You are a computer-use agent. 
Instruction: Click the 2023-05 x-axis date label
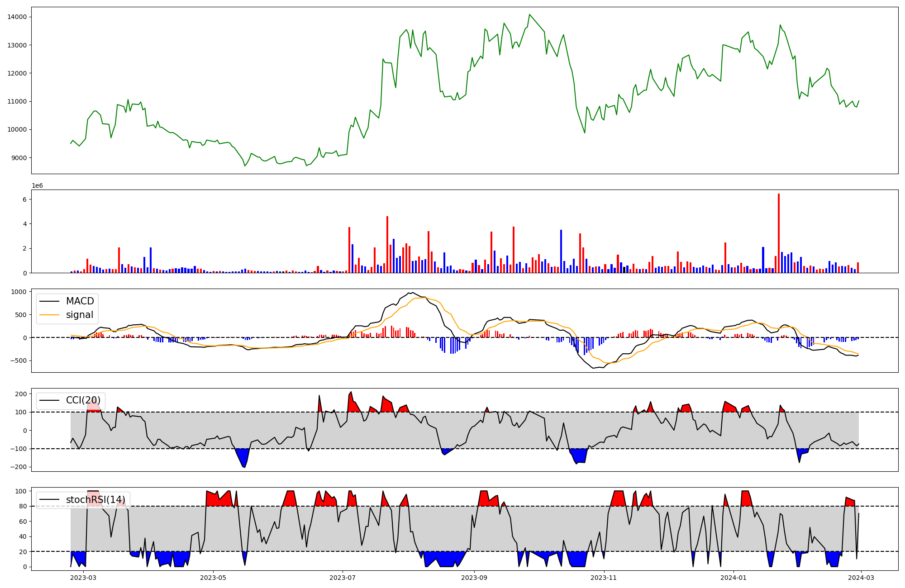pyautogui.click(x=213, y=577)
